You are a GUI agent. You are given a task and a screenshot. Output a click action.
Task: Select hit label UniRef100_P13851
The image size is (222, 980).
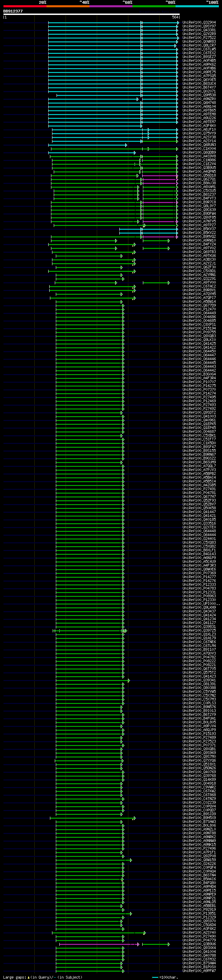pyautogui.click(x=199, y=913)
